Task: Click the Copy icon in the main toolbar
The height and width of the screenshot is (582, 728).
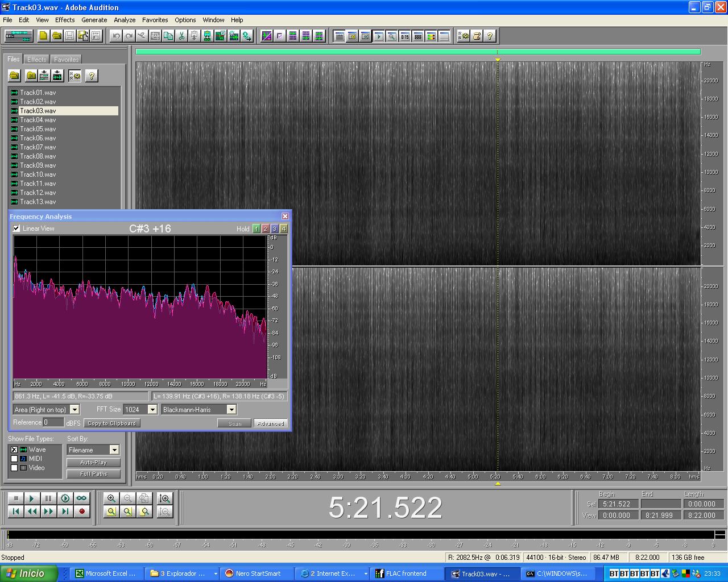Action: [168, 36]
